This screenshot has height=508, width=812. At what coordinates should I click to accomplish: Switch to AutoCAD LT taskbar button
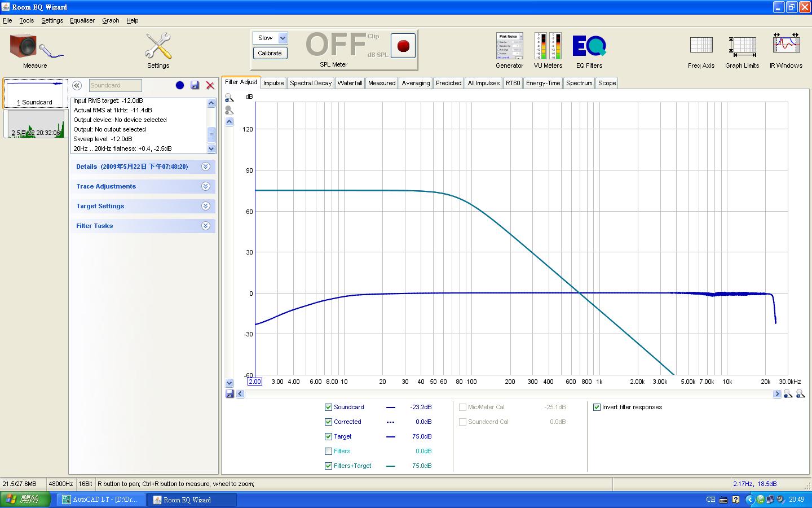click(x=101, y=500)
